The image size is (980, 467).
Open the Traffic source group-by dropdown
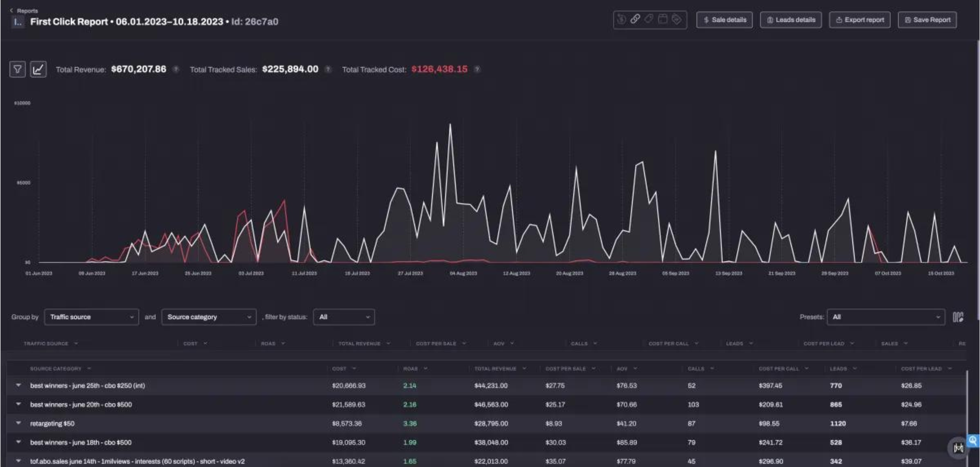[91, 317]
